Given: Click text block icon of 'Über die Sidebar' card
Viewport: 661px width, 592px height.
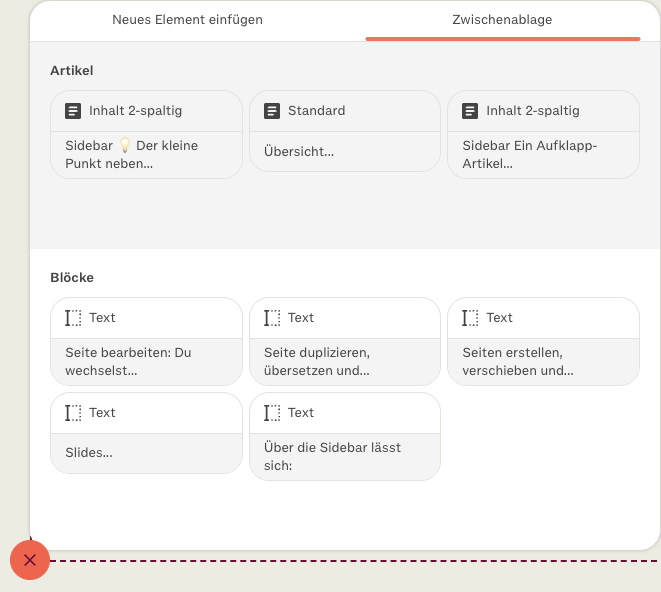Looking at the screenshot, I should tap(272, 413).
